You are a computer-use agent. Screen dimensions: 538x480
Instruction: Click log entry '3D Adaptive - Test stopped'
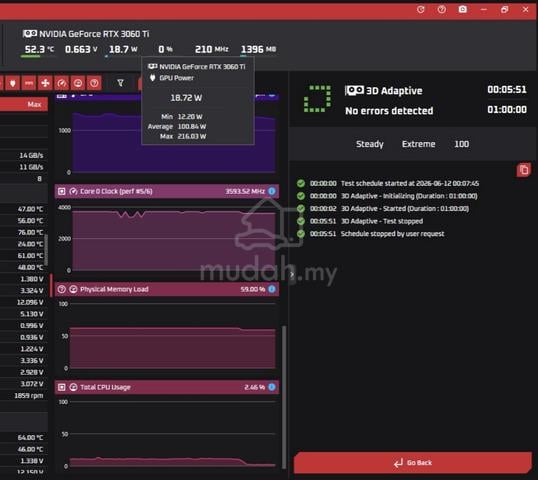point(382,221)
